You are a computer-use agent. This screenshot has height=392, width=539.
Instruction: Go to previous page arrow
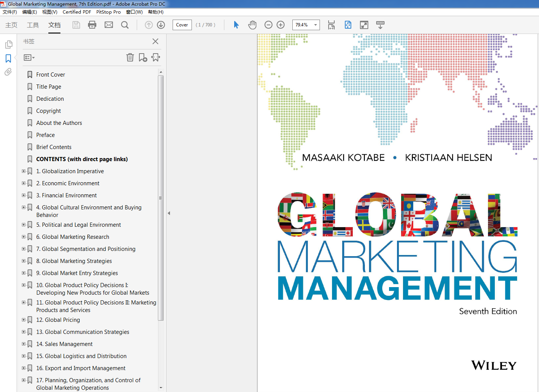pos(149,25)
